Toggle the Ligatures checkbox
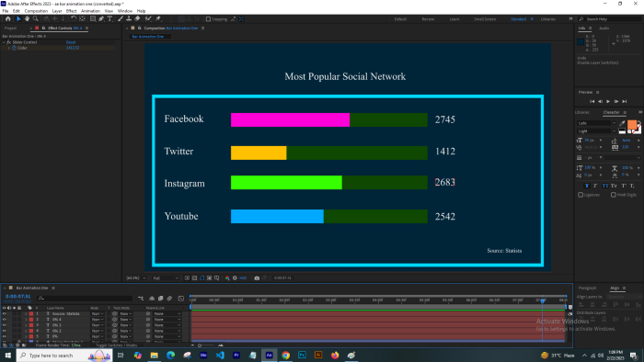Screen dimensions: 644x362 click(x=581, y=195)
